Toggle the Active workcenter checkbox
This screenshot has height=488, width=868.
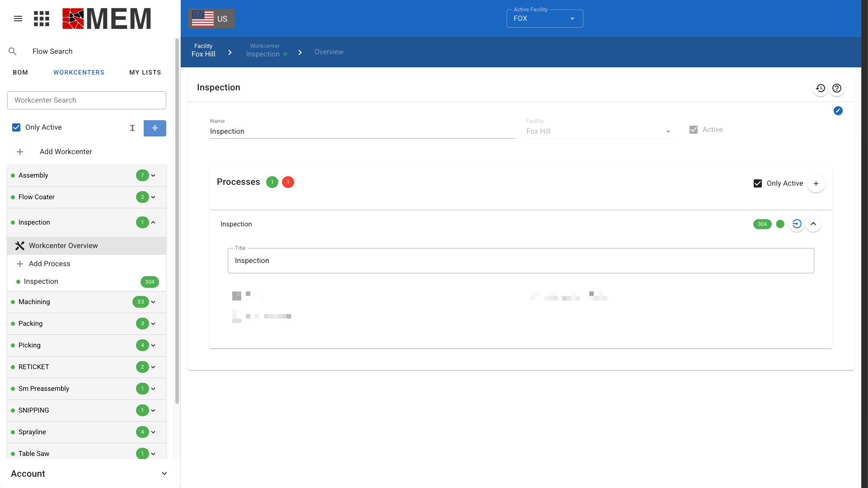tap(694, 130)
